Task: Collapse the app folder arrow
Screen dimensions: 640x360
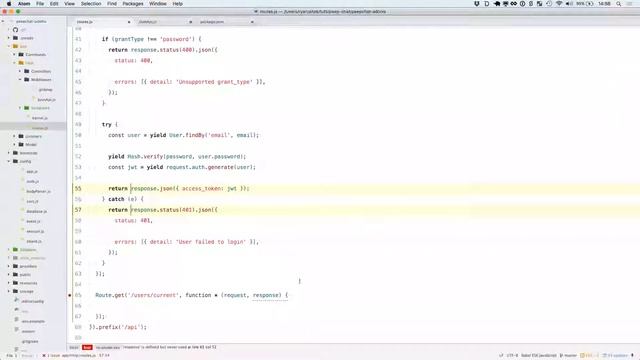Action: click(x=9, y=46)
